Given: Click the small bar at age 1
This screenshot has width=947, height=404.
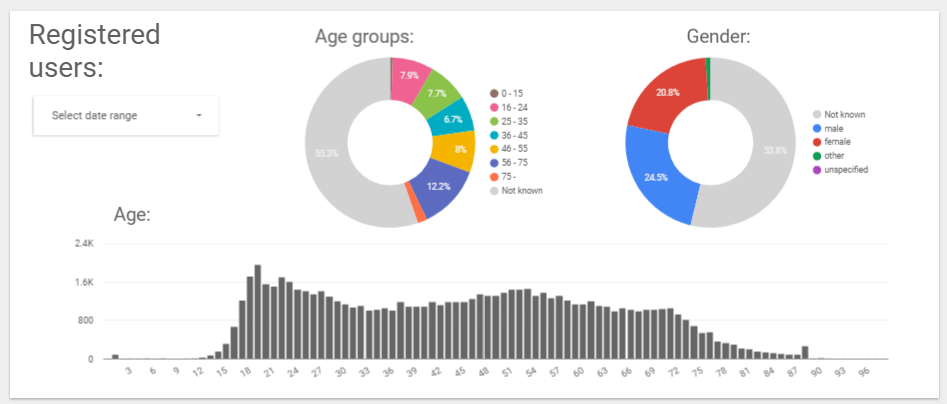Looking at the screenshot, I should (x=115, y=357).
